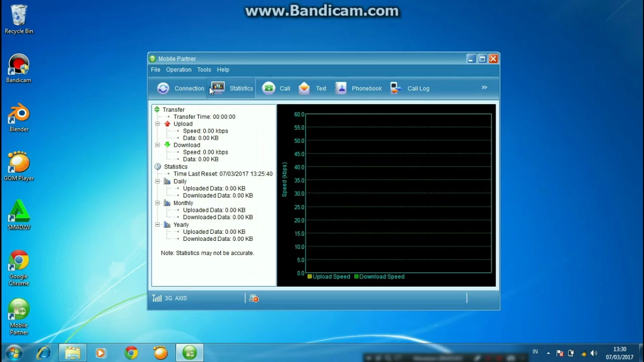Open the Call toolbar page
The width and height of the screenshot is (644, 362).
[276, 88]
